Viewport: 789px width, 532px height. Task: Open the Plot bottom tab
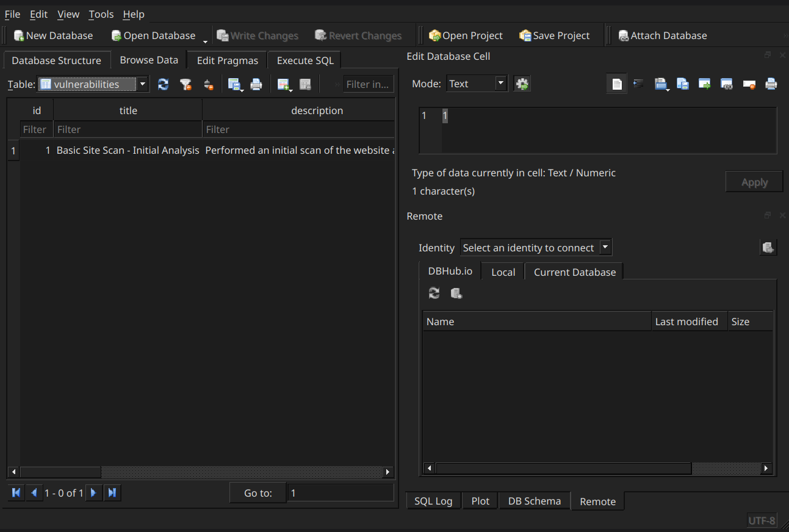point(480,501)
